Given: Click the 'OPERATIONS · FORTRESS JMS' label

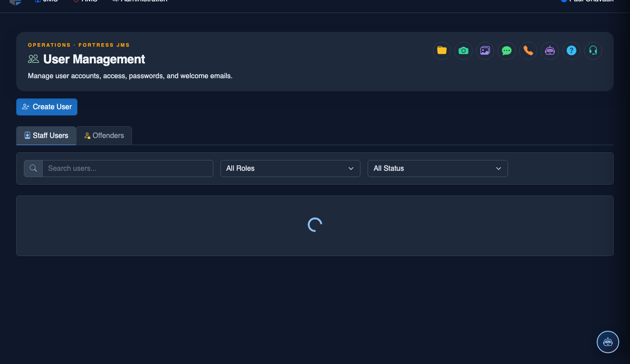Looking at the screenshot, I should (79, 45).
